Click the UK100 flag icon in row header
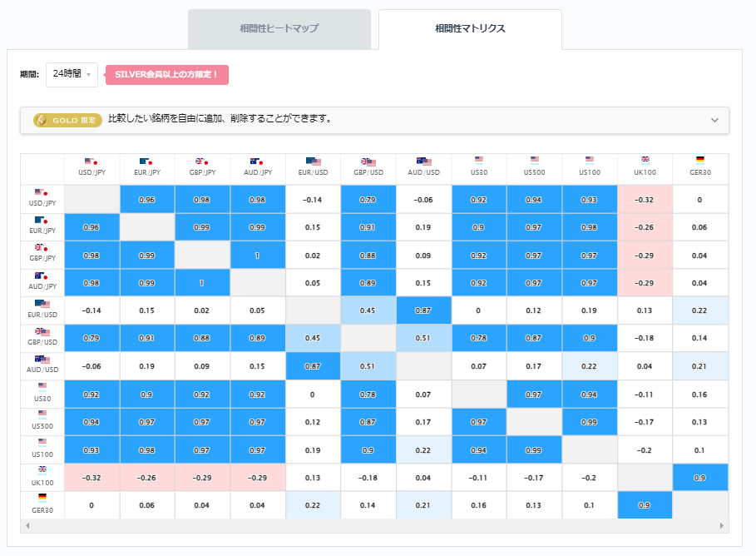This screenshot has height=556, width=756. tap(42, 470)
